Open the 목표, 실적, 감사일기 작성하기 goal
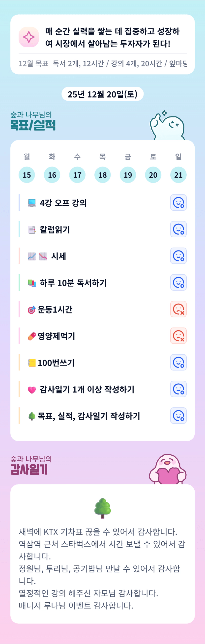 tap(89, 416)
